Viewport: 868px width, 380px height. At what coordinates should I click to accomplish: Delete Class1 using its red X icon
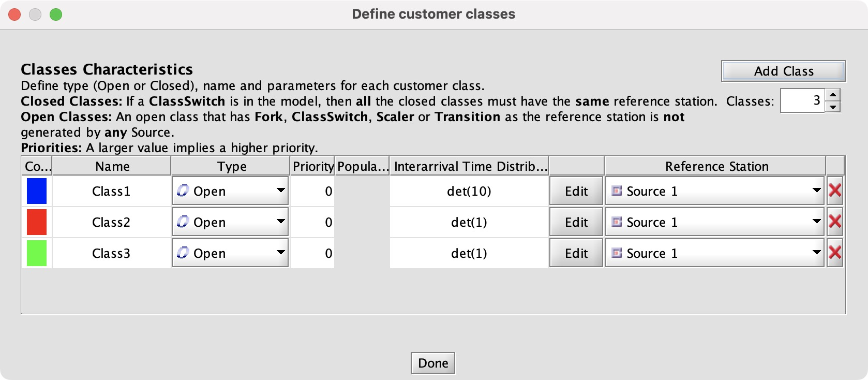point(835,191)
